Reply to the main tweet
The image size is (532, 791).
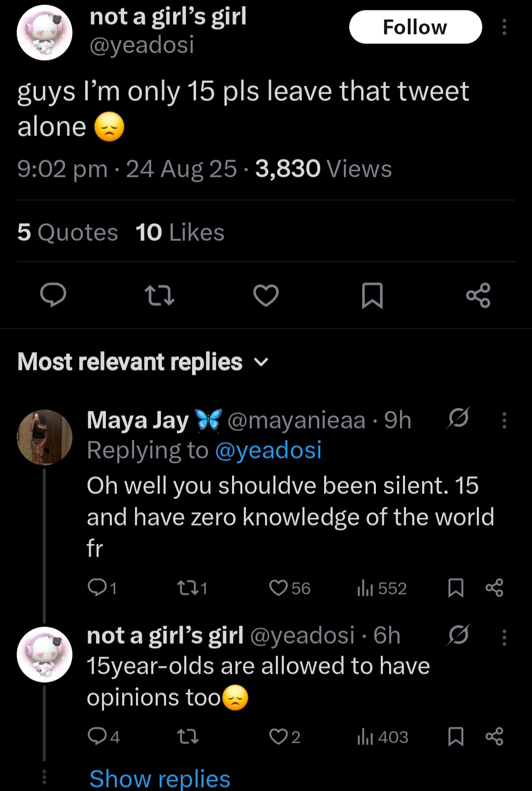tap(53, 295)
